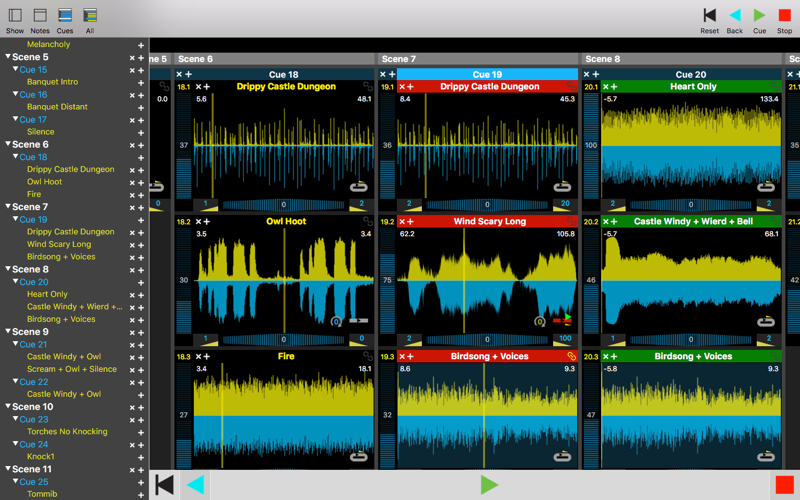Collapse Scene 10 in the sidebar tree
Viewport: 800px width, 500px height.
click(8, 407)
